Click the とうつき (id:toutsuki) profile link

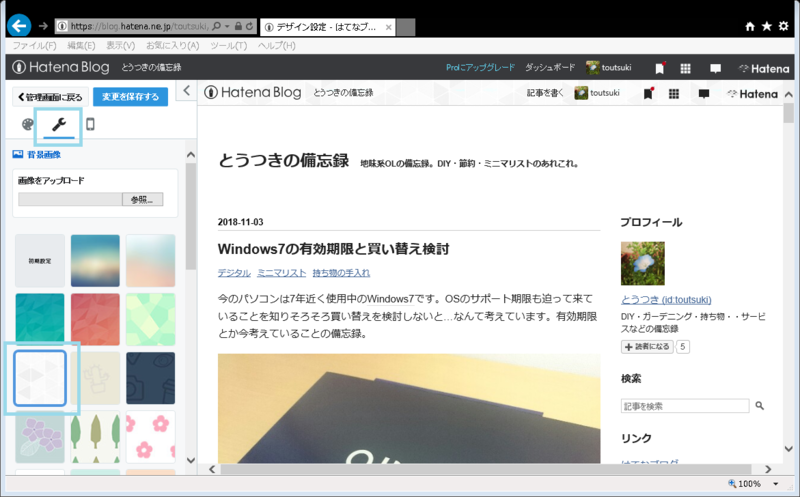pos(666,300)
